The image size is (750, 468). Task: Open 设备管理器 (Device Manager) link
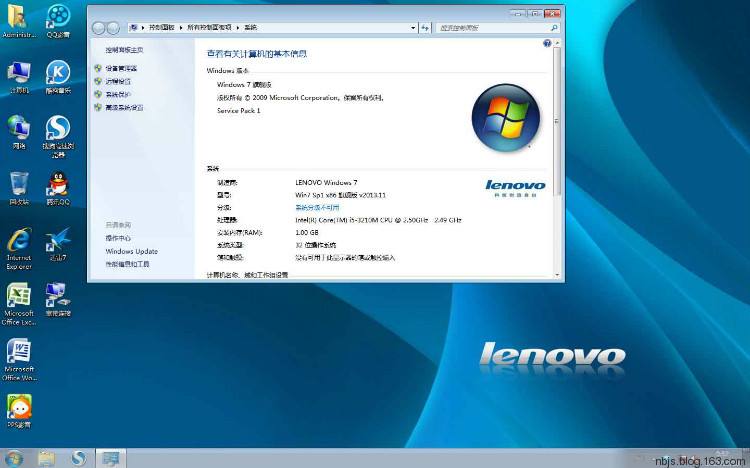(x=121, y=68)
